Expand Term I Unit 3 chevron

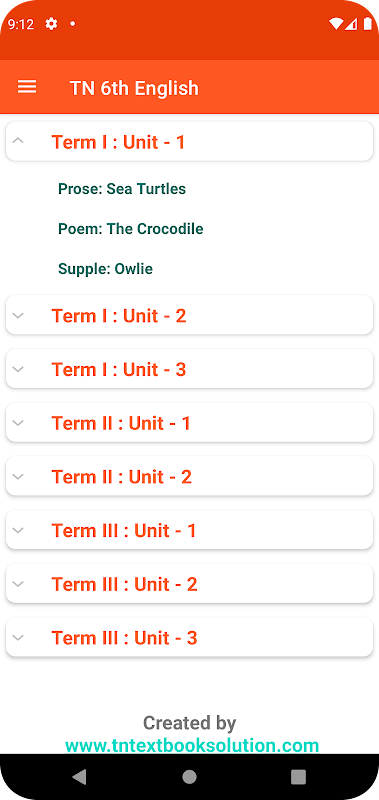point(18,369)
